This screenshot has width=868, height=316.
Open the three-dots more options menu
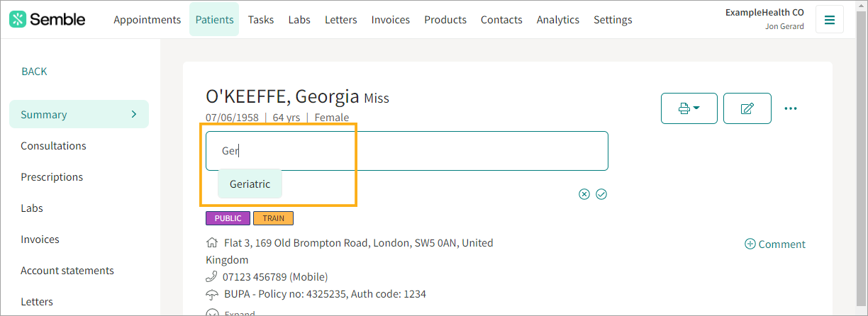point(791,108)
